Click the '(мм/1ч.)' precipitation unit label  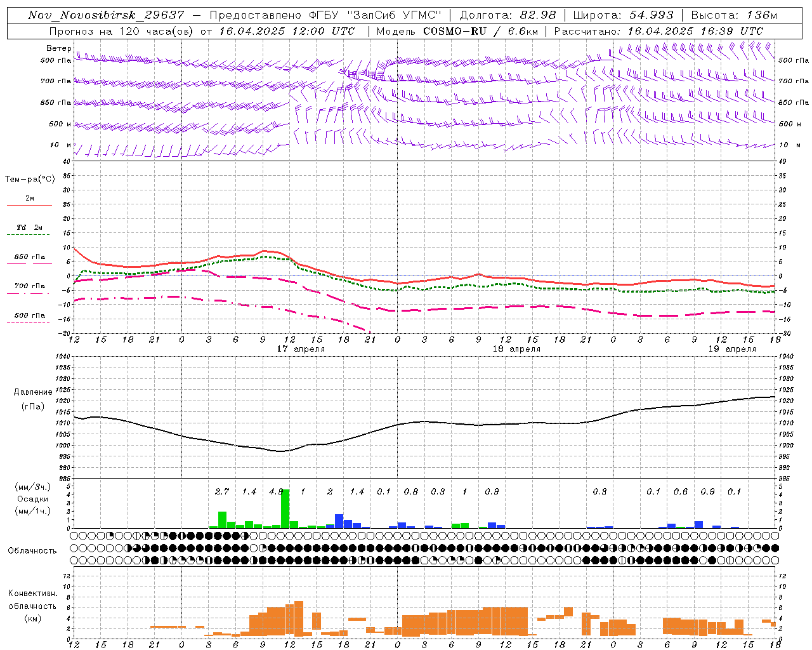(x=32, y=511)
